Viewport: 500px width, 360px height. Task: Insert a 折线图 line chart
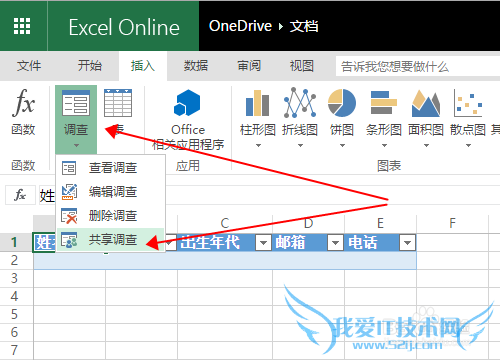point(300,113)
